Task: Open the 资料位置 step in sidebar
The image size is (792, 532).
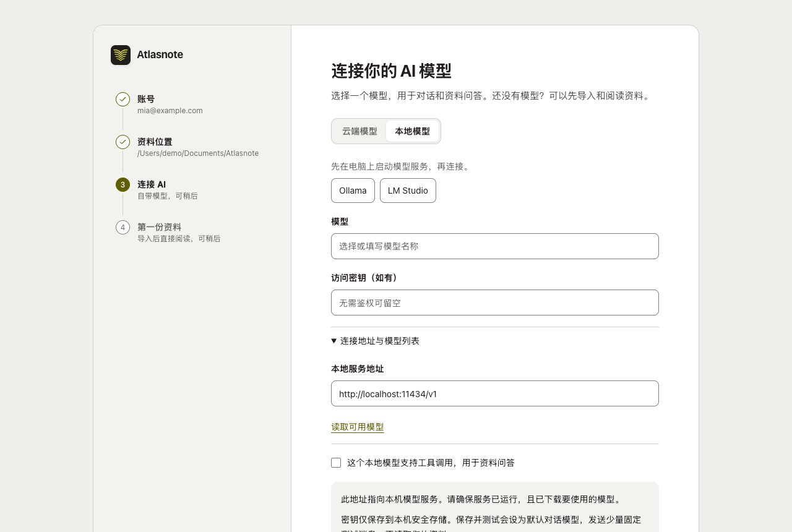Action: [155, 142]
